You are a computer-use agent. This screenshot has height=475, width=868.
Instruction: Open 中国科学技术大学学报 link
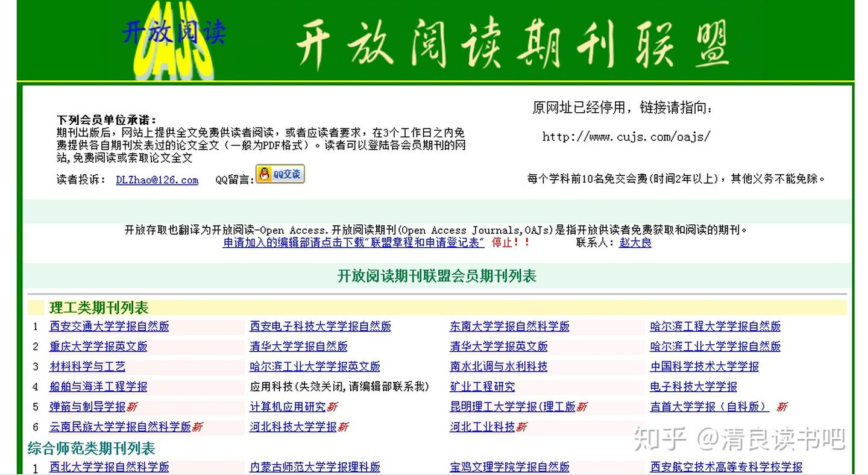[x=704, y=366]
